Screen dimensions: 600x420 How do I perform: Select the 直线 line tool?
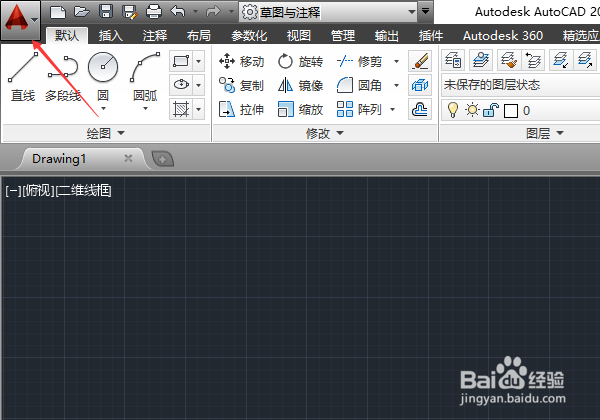pos(23,78)
